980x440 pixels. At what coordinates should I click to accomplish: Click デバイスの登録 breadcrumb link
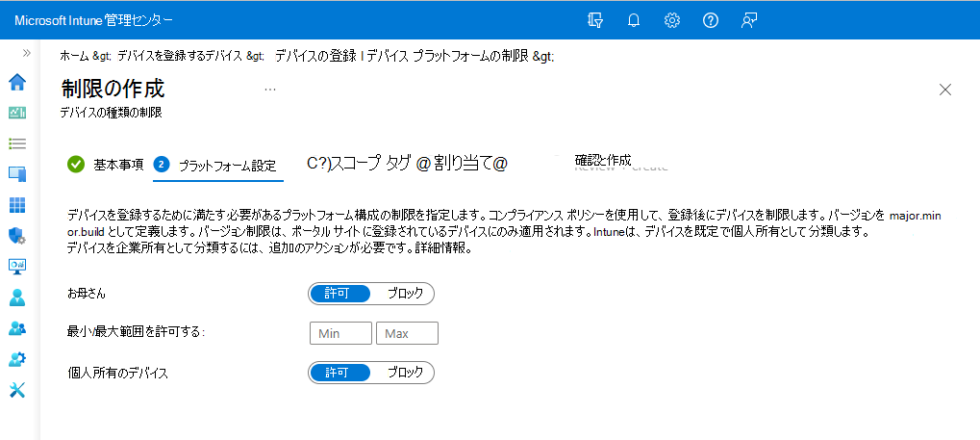315,57
